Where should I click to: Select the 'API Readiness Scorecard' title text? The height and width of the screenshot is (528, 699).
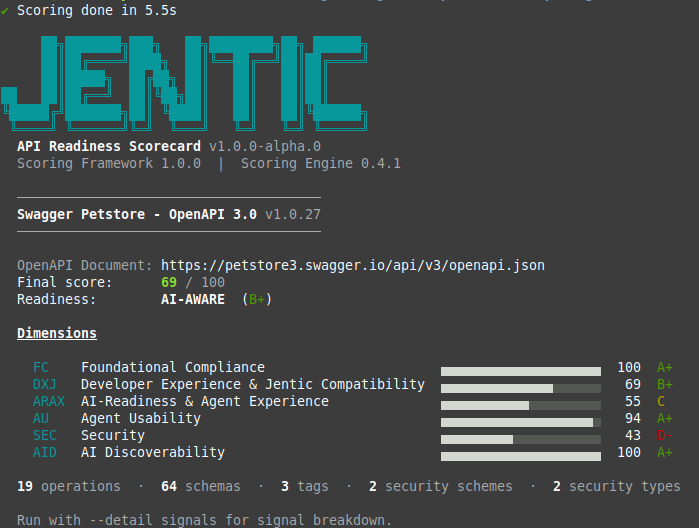[109, 146]
